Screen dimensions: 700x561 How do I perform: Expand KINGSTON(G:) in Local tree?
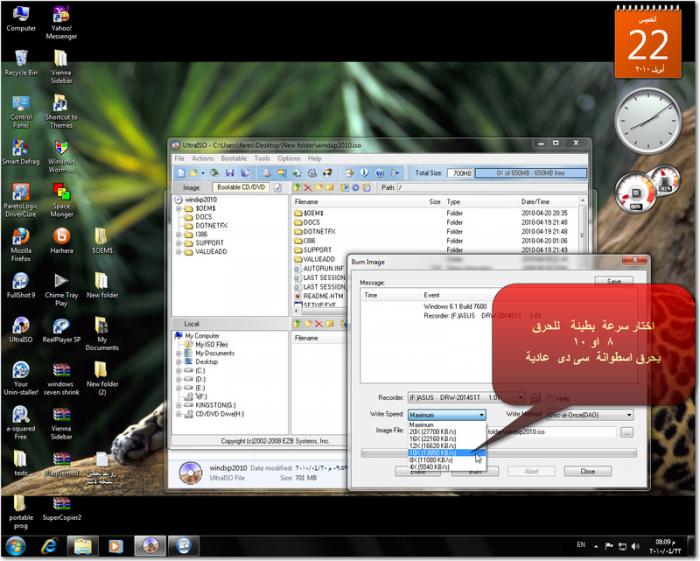tap(179, 405)
